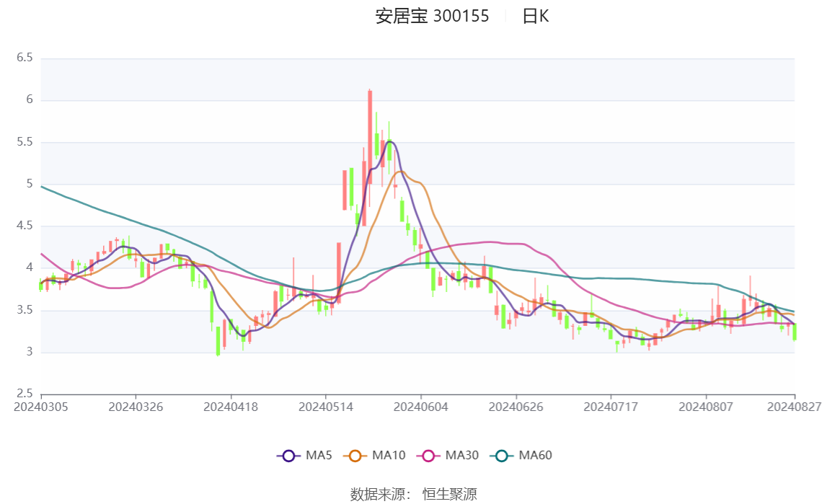Click x-axis date label 20240305
827x504 pixels.
[x=40, y=407]
